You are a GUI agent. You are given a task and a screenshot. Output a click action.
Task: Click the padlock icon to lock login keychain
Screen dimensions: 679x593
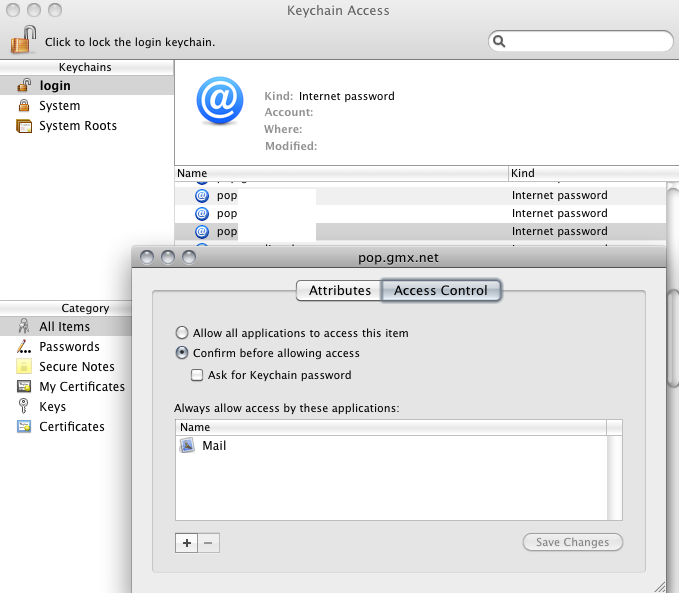[x=23, y=39]
